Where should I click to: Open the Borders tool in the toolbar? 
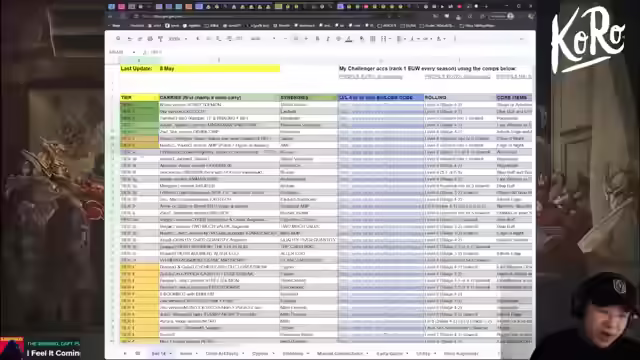pyautogui.click(x=373, y=39)
